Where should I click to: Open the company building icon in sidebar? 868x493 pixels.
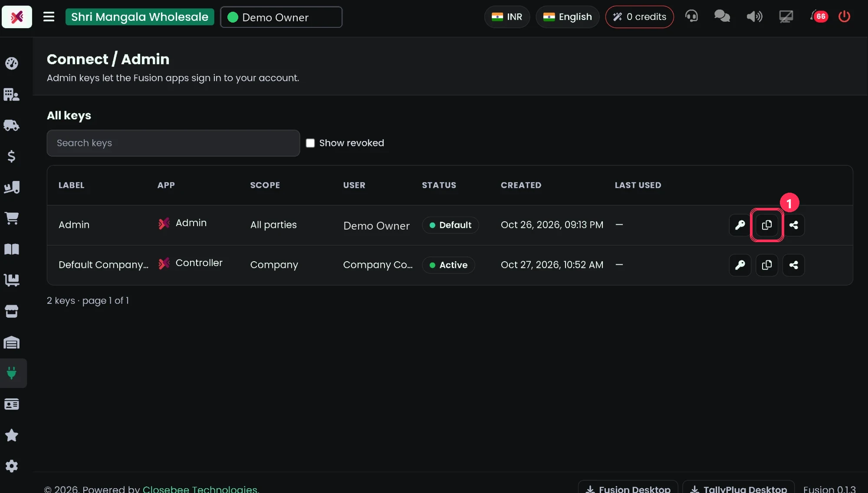click(x=12, y=95)
